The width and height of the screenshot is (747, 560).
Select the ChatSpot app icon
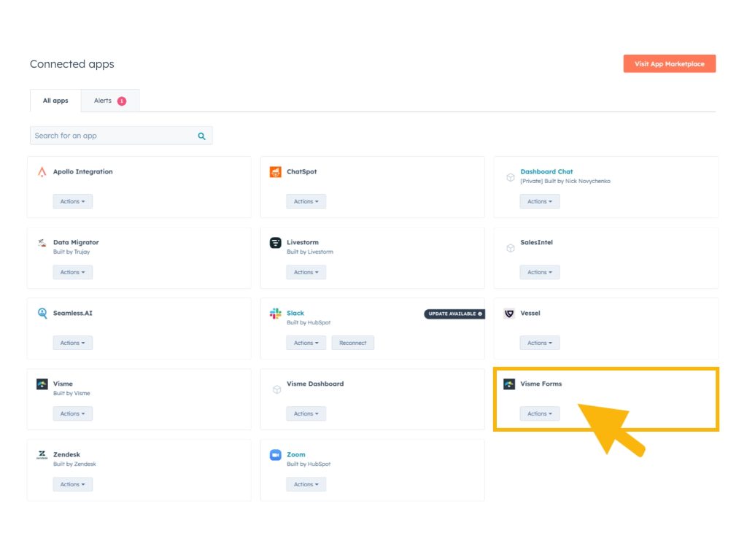point(276,172)
